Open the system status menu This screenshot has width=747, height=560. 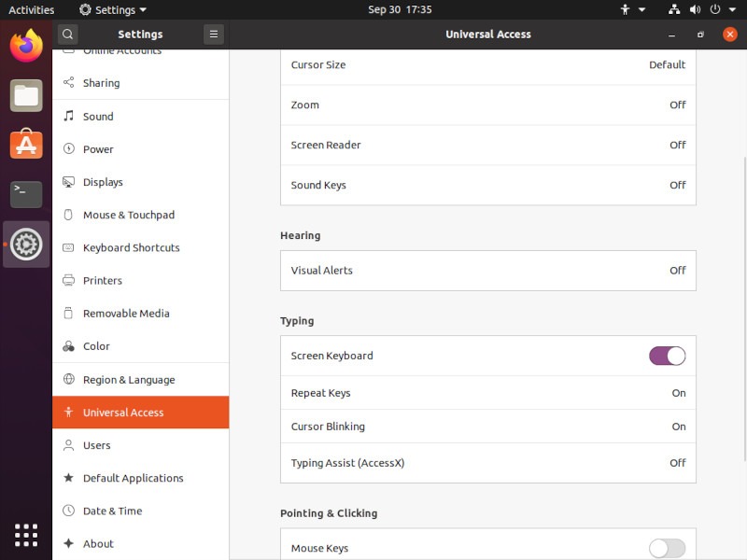696,10
